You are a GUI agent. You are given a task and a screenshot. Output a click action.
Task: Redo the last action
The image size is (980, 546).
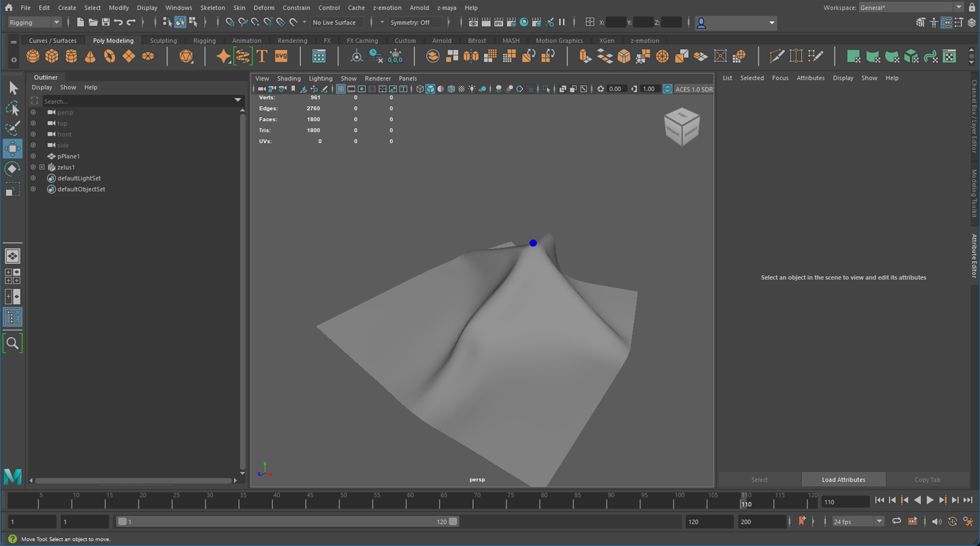(131, 22)
